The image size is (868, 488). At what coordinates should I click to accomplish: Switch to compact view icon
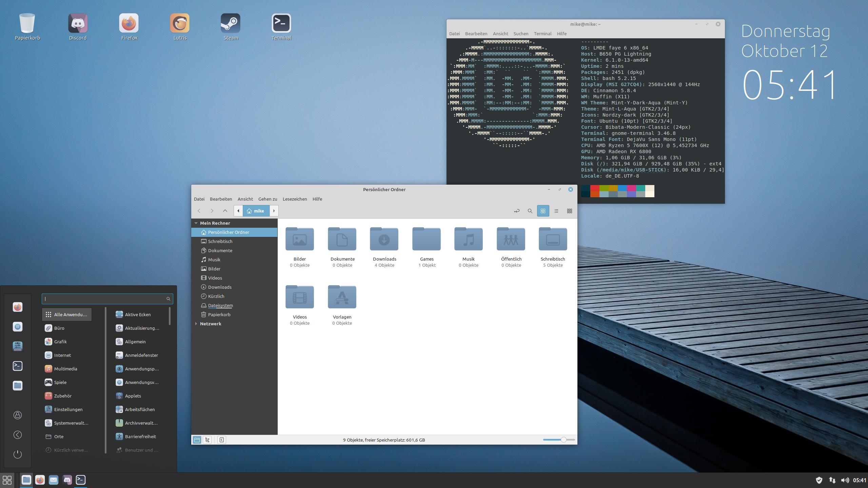click(569, 211)
